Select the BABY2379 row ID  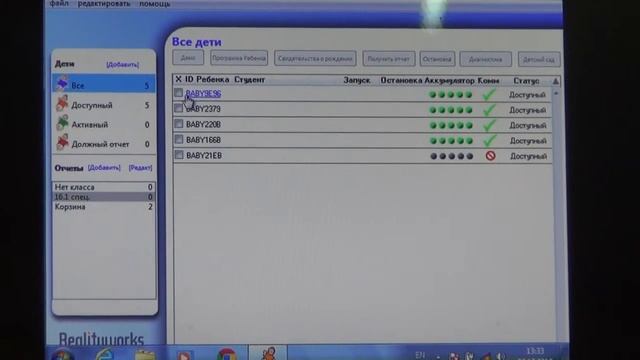pyautogui.click(x=203, y=109)
